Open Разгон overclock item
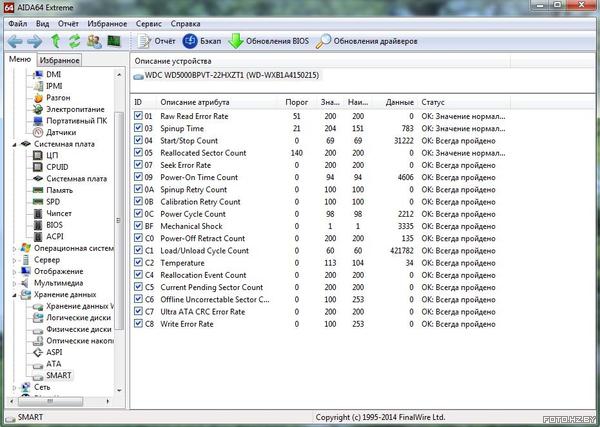 pos(58,98)
